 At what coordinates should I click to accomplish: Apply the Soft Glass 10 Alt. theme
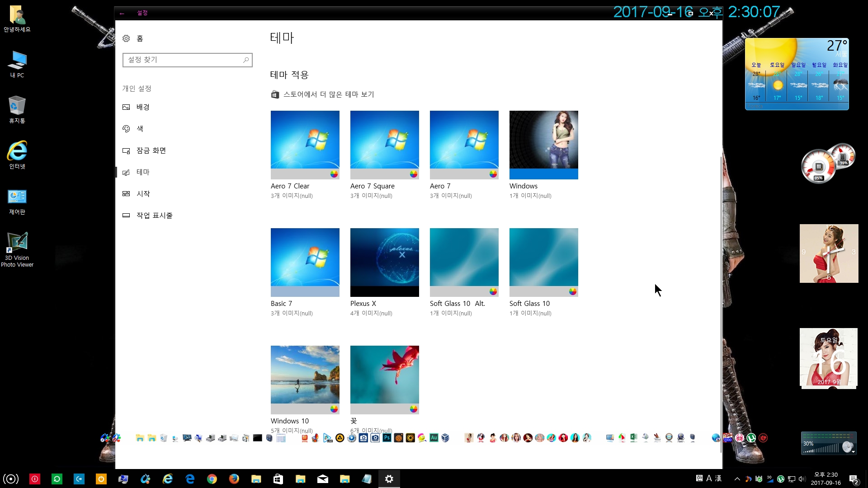[x=464, y=263]
